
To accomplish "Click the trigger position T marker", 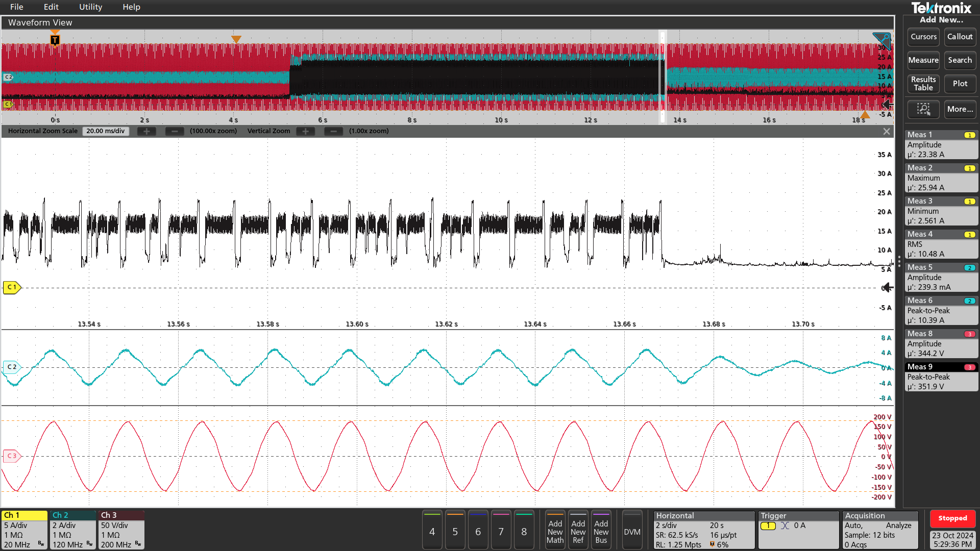I will tap(55, 40).
